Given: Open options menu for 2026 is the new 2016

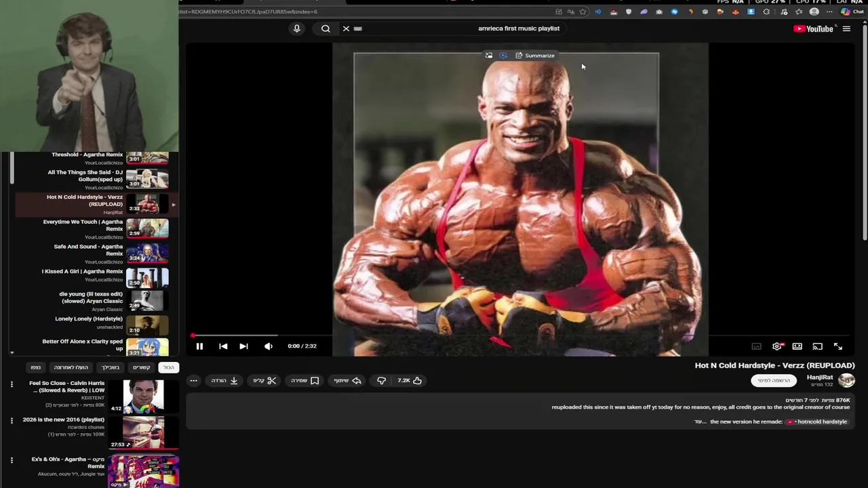Looking at the screenshot, I should pyautogui.click(x=12, y=420).
